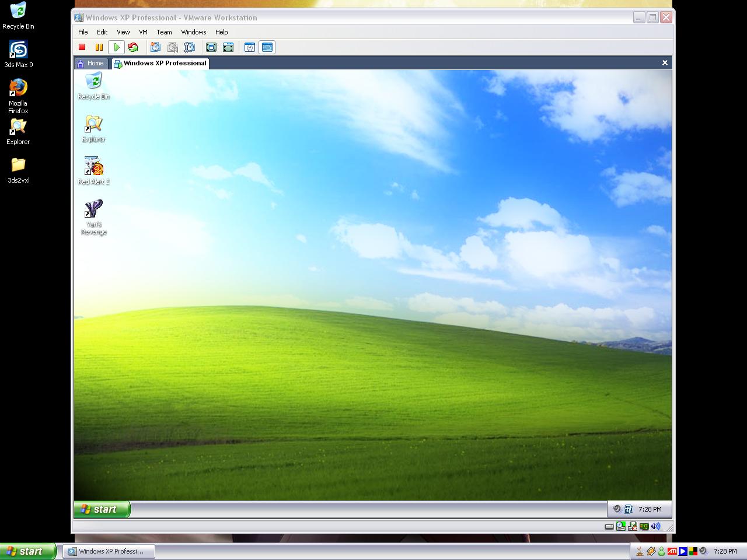Click the green Power On play button

click(116, 47)
